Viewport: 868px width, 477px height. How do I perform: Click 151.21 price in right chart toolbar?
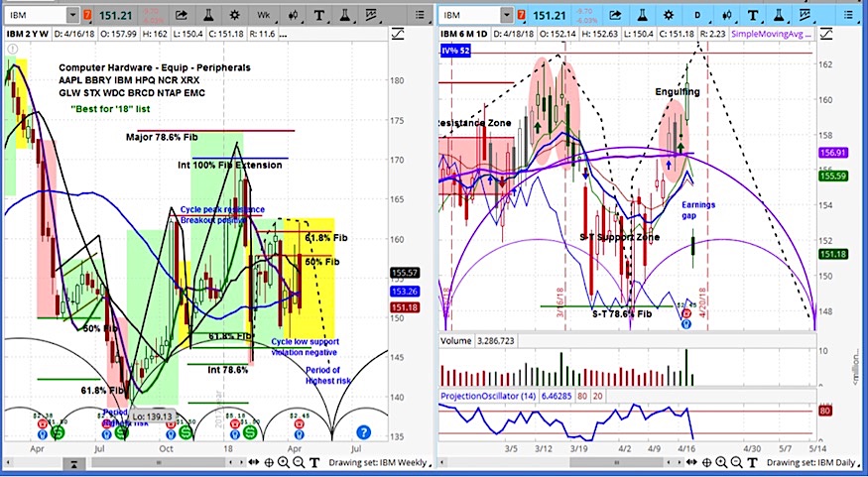[550, 15]
